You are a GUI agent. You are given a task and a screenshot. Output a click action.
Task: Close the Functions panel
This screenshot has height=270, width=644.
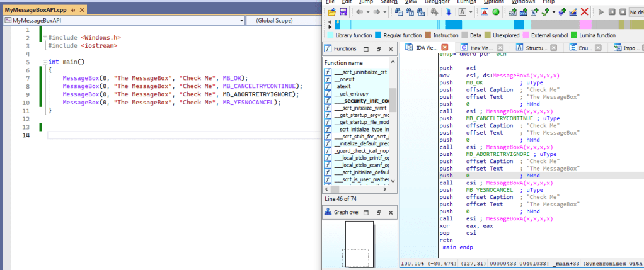[x=390, y=48]
